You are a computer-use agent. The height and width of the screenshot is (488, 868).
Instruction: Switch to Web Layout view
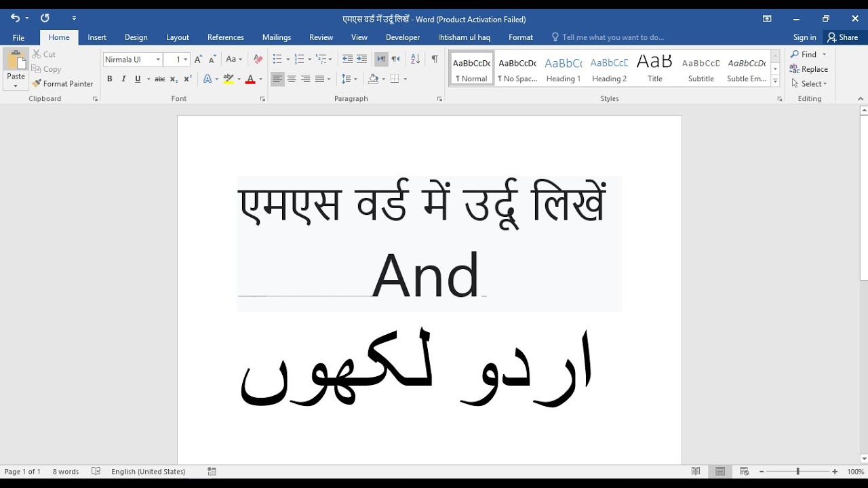pos(744,472)
